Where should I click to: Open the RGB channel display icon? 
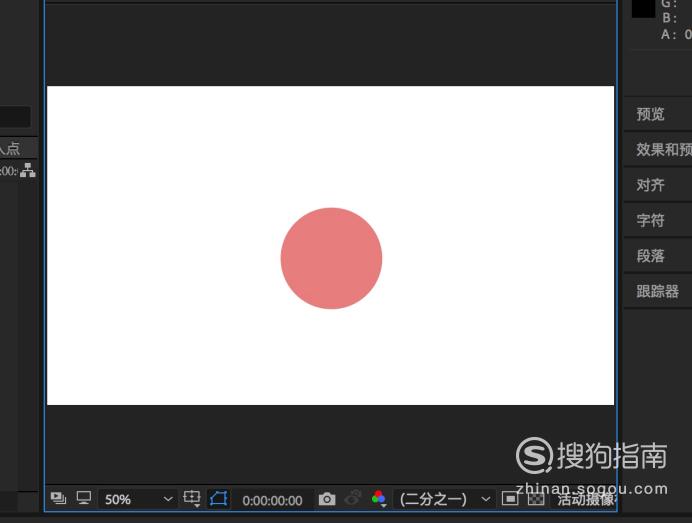pyautogui.click(x=379, y=498)
